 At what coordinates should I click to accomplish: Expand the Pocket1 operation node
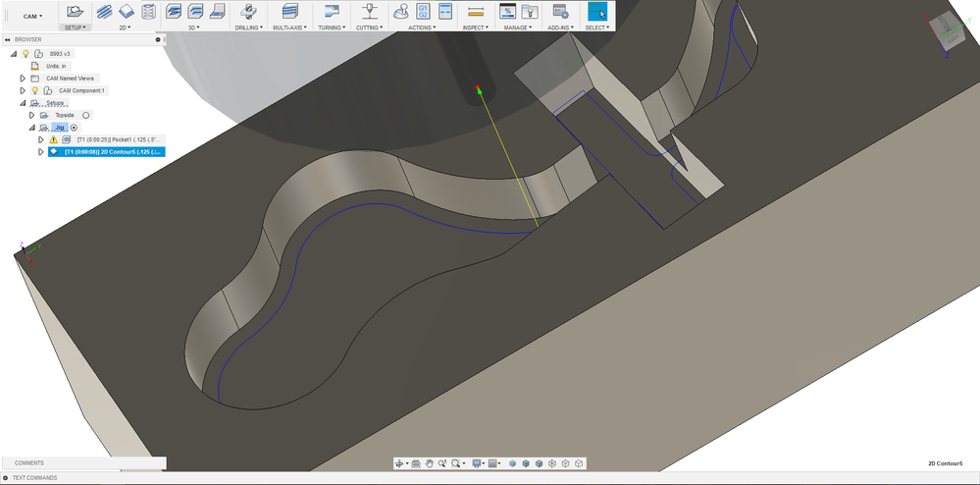point(40,139)
